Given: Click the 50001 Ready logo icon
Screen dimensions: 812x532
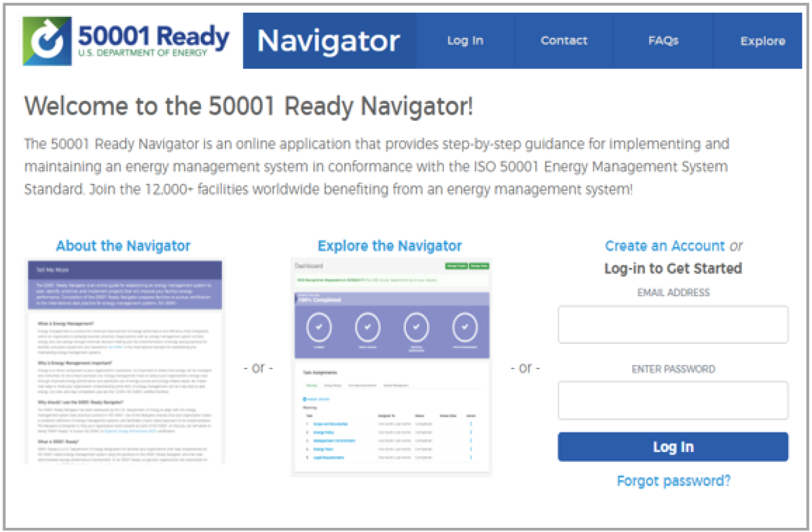Looking at the screenshot, I should (47, 40).
